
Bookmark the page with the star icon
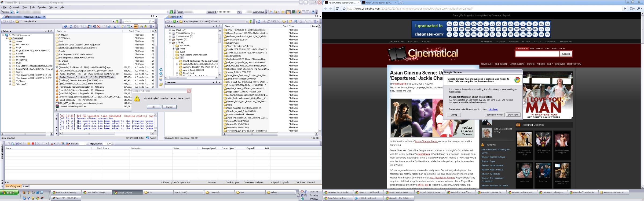coord(344,9)
